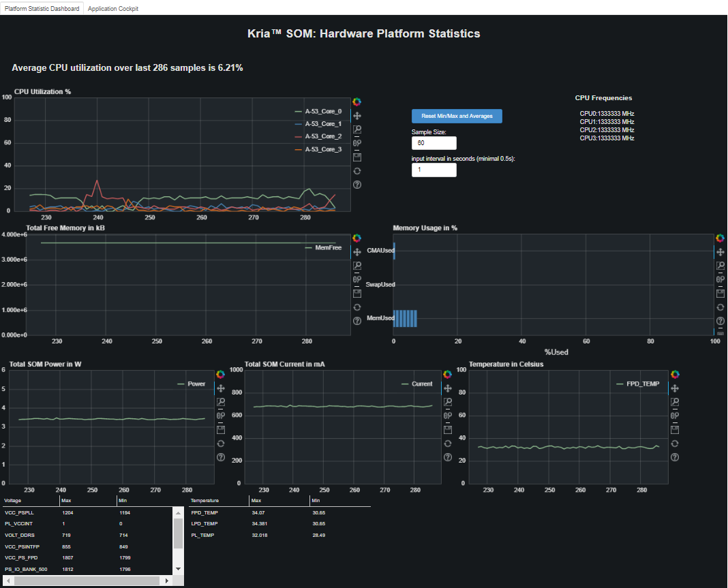This screenshot has height=588, width=728.
Task: Click the voltage table scrollbar up arrow
Action: pyautogui.click(x=179, y=513)
